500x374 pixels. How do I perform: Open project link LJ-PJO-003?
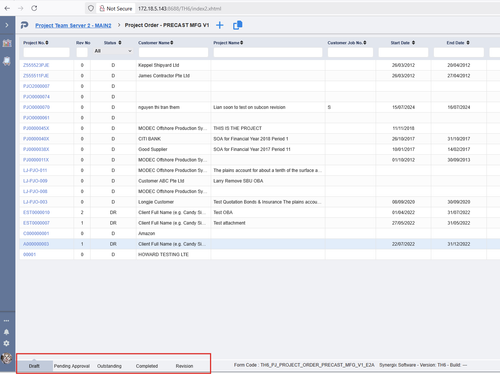(35, 202)
